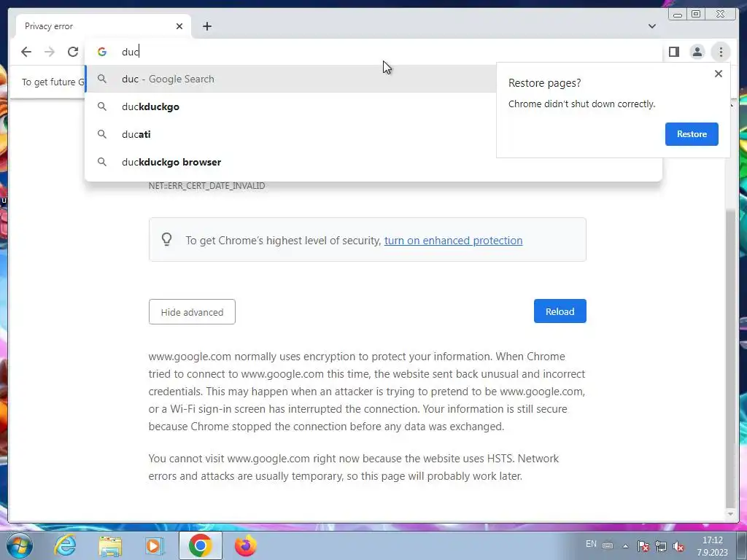Pick 'duckduckgo browser' suggestion
The height and width of the screenshot is (560, 747).
click(x=373, y=162)
